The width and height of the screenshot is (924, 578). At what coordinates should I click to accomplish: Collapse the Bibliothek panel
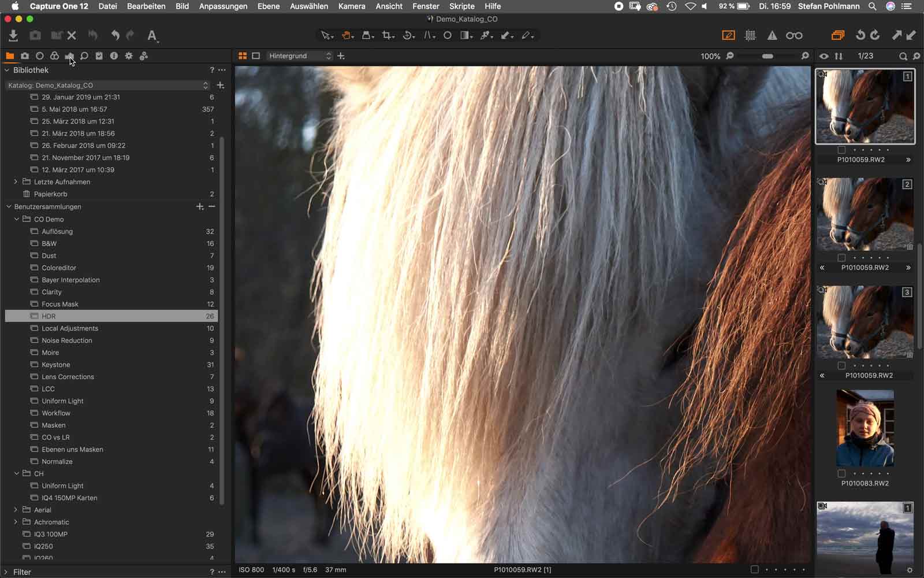click(6, 70)
